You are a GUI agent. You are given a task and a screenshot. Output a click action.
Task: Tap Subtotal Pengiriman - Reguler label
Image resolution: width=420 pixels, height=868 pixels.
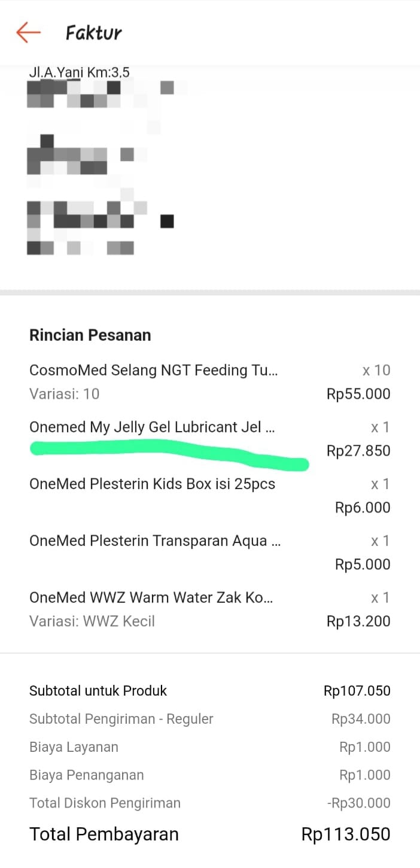[121, 719]
